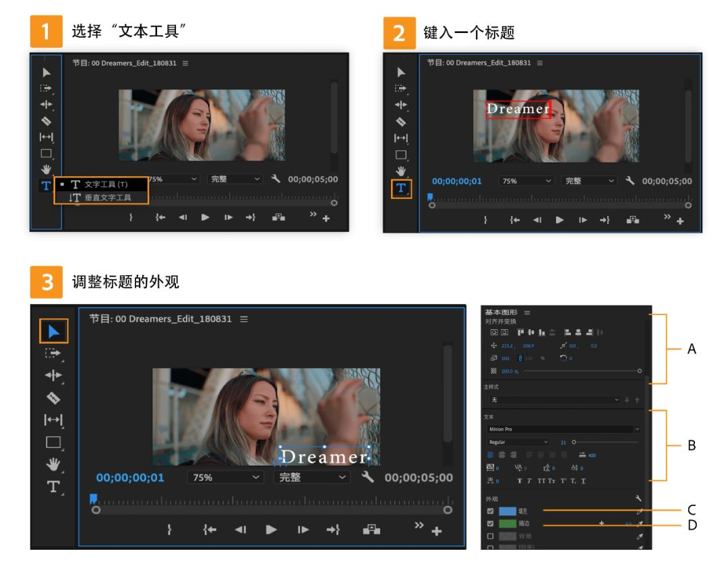Image resolution: width=728 pixels, height=568 pixels.
Task: Toggle faux italic text style
Action: point(529,480)
